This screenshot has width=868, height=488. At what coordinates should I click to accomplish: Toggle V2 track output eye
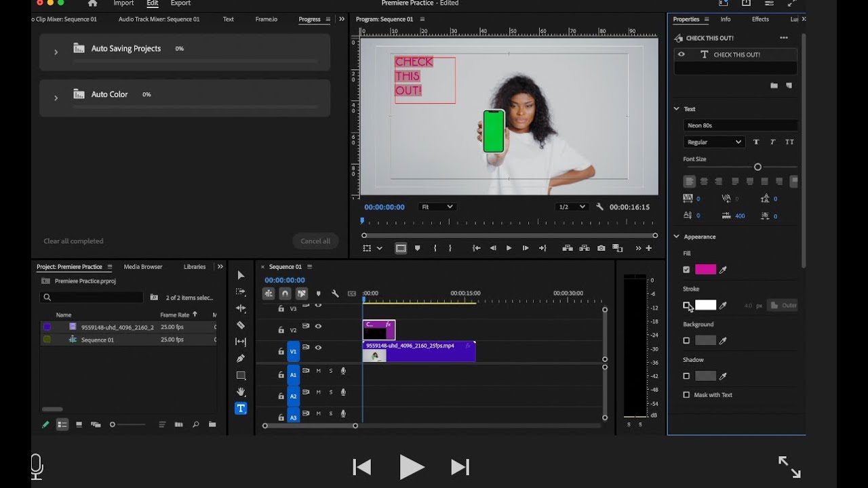[318, 327]
